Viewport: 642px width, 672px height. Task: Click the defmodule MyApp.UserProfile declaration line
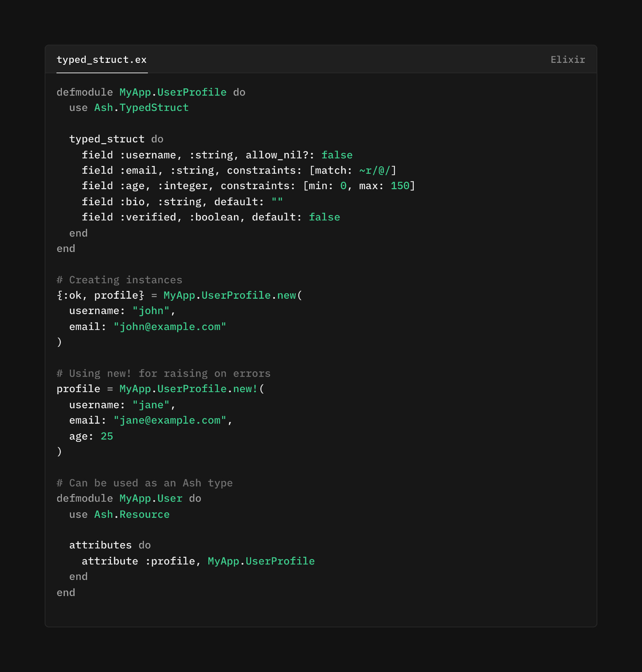coord(151,92)
